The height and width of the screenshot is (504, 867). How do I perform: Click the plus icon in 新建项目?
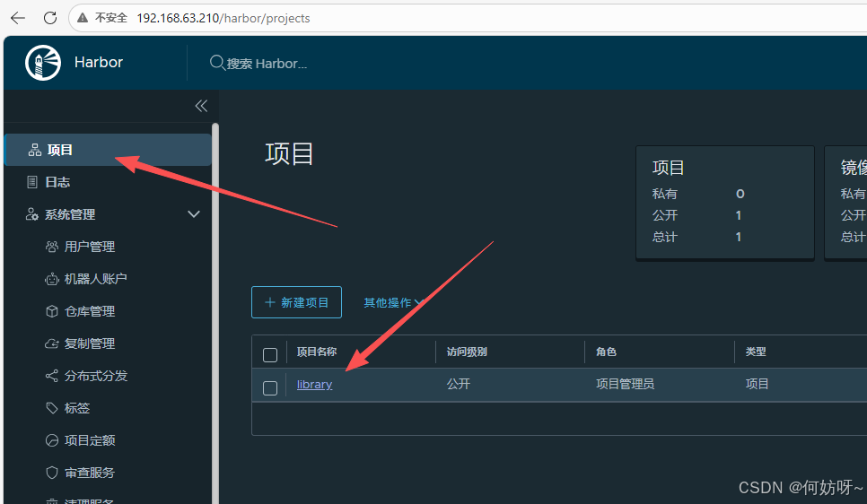270,302
